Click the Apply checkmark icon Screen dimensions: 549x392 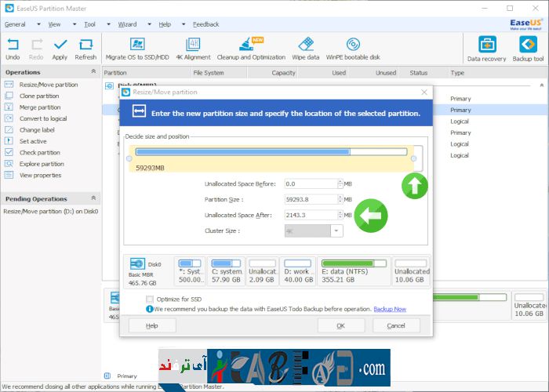coord(60,45)
